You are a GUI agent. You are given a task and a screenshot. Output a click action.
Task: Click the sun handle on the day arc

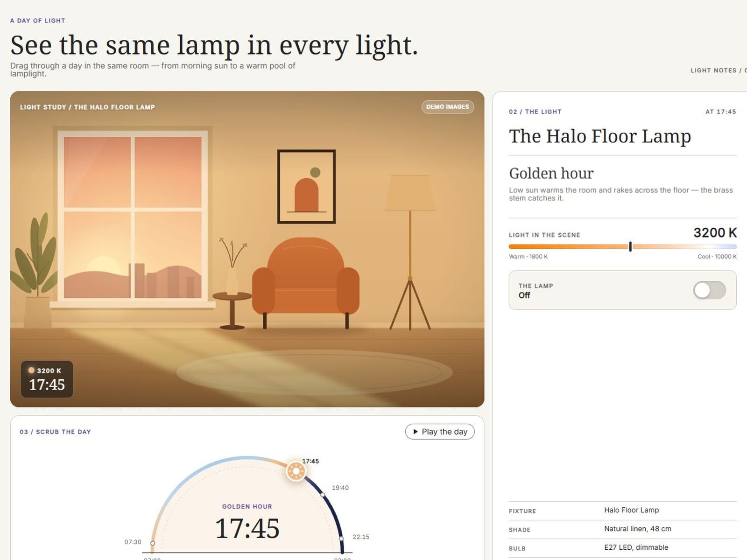click(296, 471)
